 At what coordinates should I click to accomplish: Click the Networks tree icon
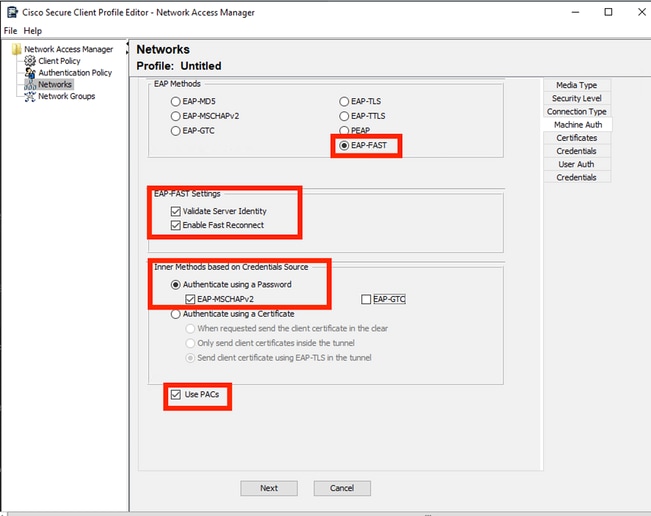(30, 84)
